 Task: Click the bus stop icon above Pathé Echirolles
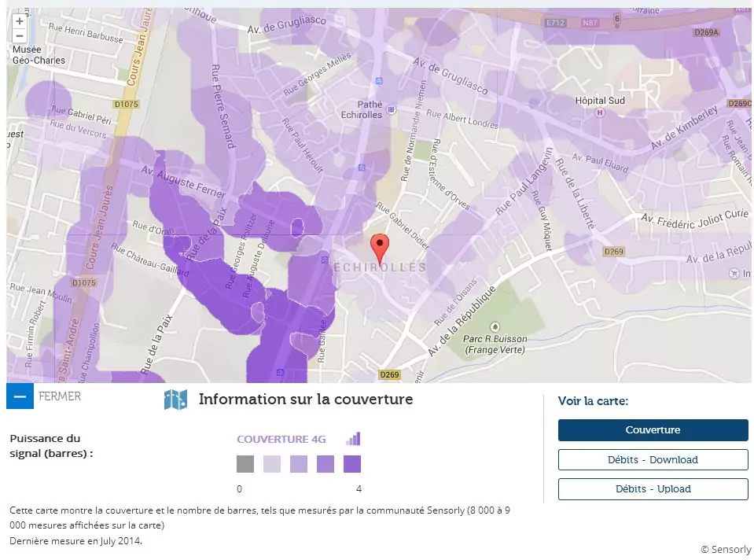[x=380, y=80]
